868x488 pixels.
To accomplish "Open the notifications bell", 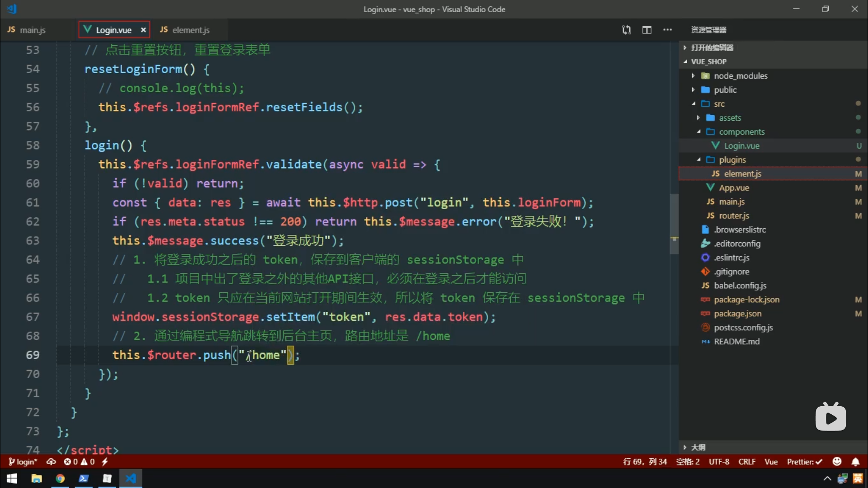I will click(855, 462).
